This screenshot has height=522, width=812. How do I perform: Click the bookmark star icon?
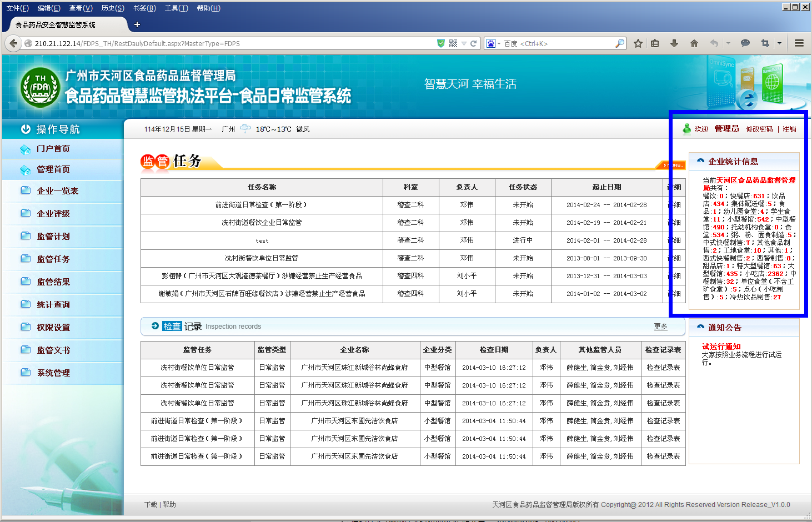click(x=638, y=43)
